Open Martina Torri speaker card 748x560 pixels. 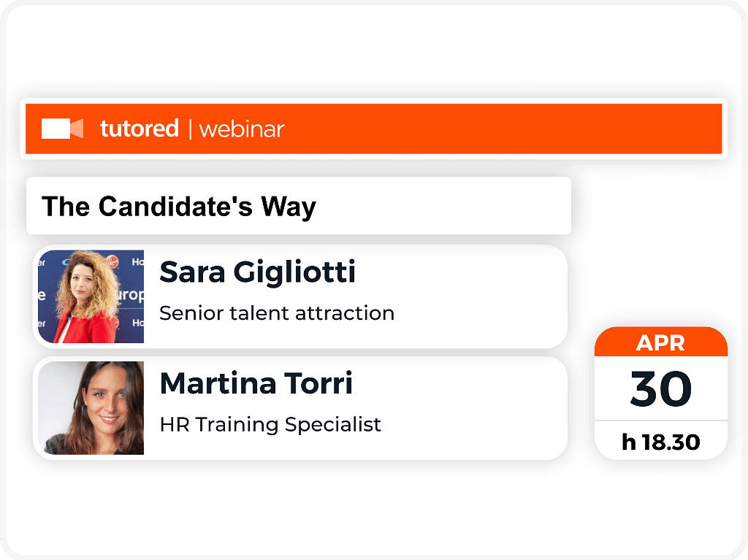(x=300, y=408)
